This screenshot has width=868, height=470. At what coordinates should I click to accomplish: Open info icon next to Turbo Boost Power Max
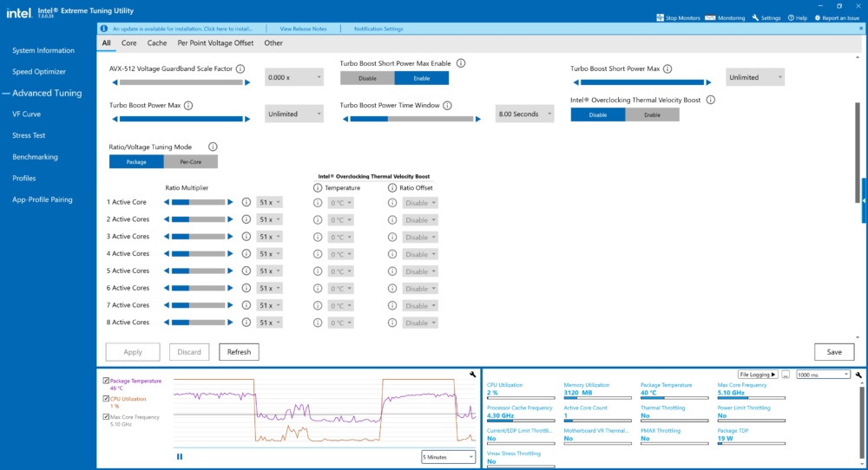tap(188, 106)
